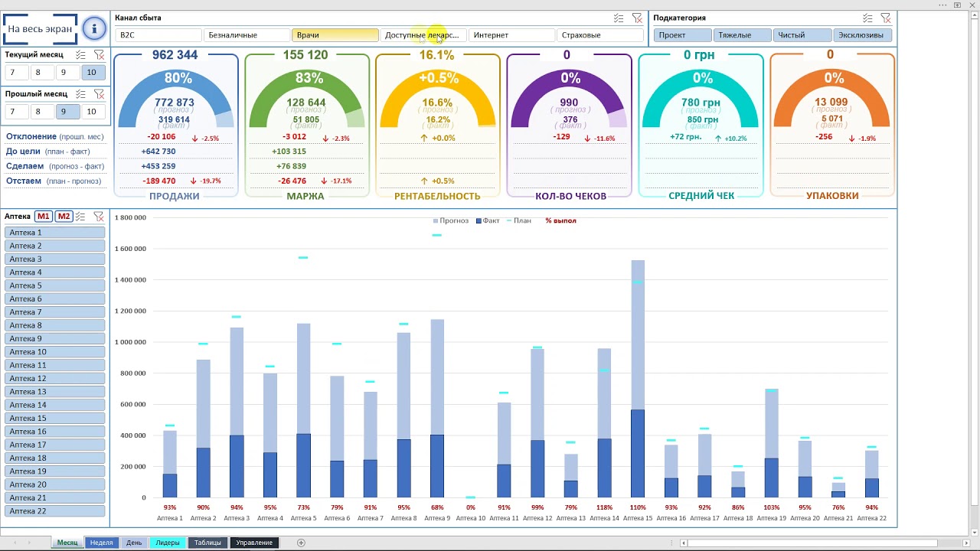Clear the Подкатегория slicer filter
The image size is (980, 551).
(x=886, y=18)
